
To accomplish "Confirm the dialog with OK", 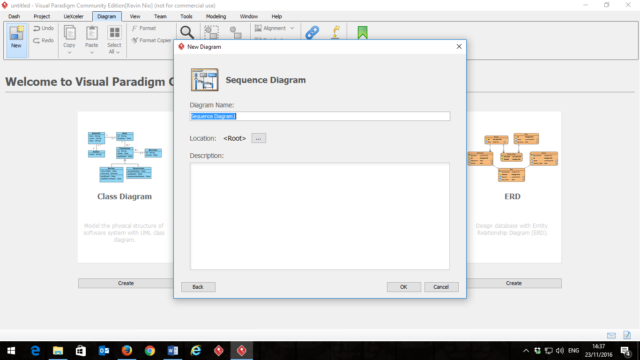I will (x=404, y=287).
